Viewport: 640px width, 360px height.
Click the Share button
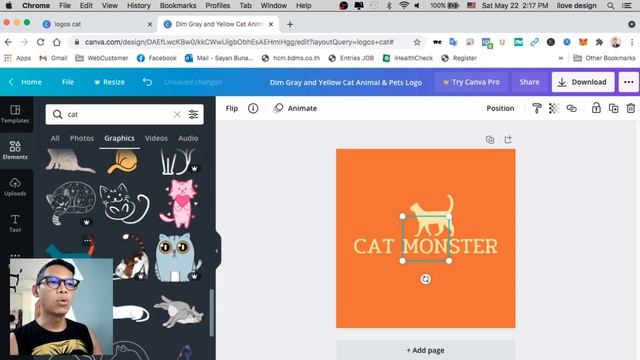click(x=529, y=82)
